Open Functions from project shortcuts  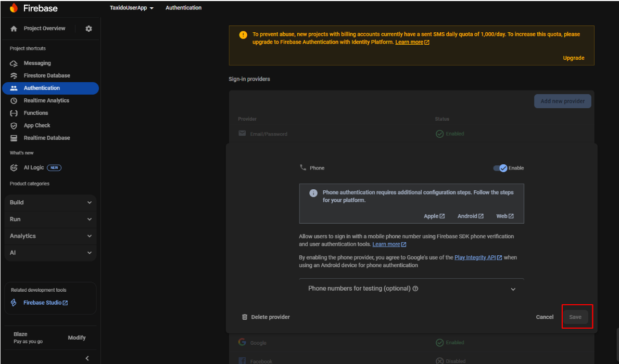click(x=35, y=113)
